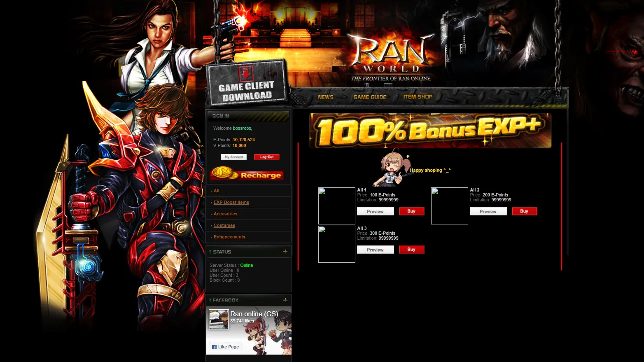
Task: Click the All 2 item thumbnail
Action: coord(450,206)
